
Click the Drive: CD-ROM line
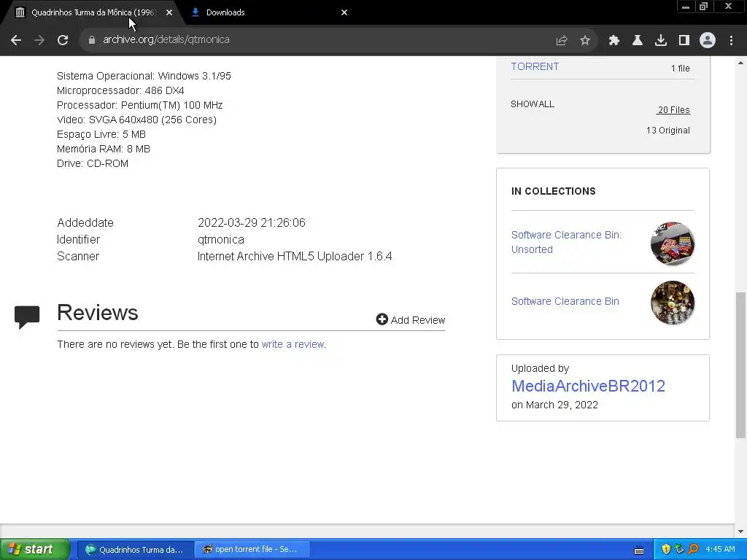coord(93,164)
